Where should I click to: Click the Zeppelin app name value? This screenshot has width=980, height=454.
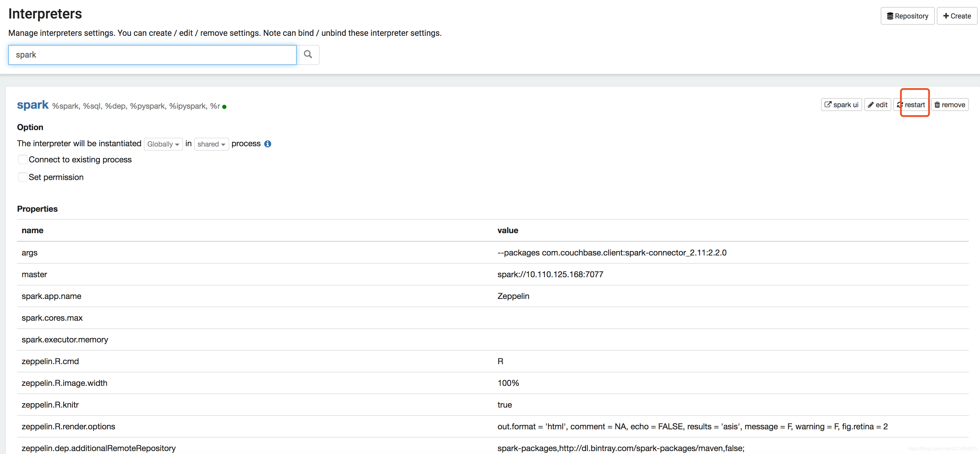point(513,296)
